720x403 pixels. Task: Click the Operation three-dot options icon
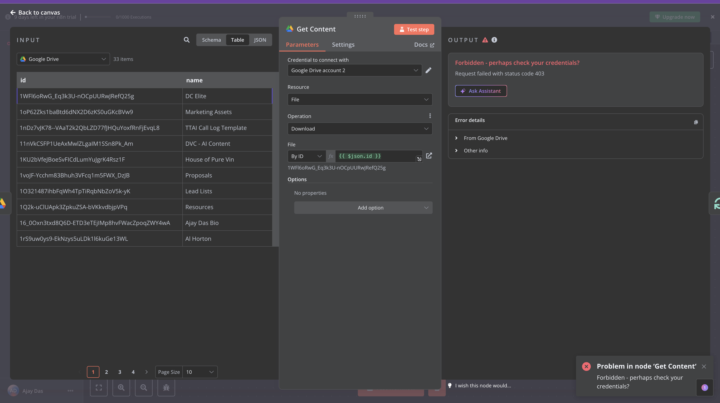pos(430,116)
